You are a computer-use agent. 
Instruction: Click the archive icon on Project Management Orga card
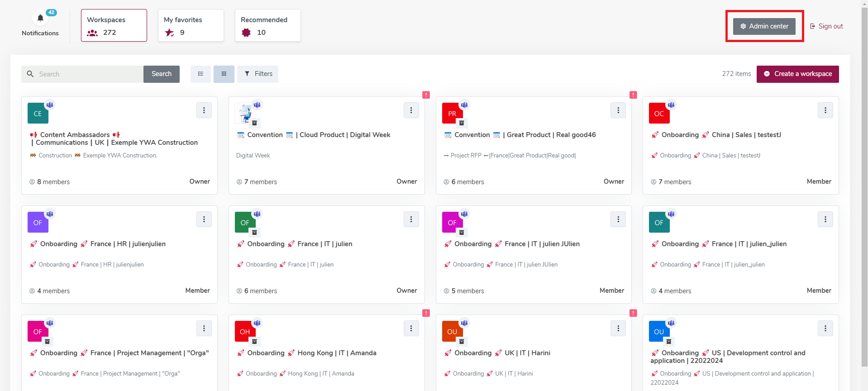[x=47, y=341]
